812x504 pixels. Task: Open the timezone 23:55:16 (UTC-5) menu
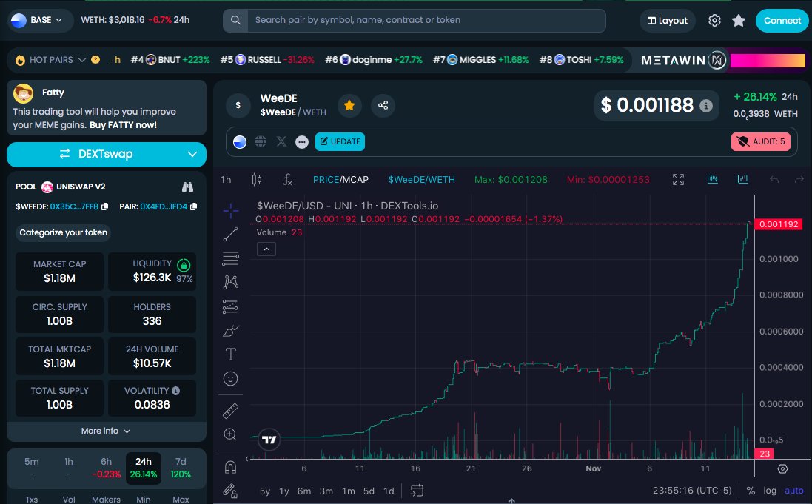point(692,491)
